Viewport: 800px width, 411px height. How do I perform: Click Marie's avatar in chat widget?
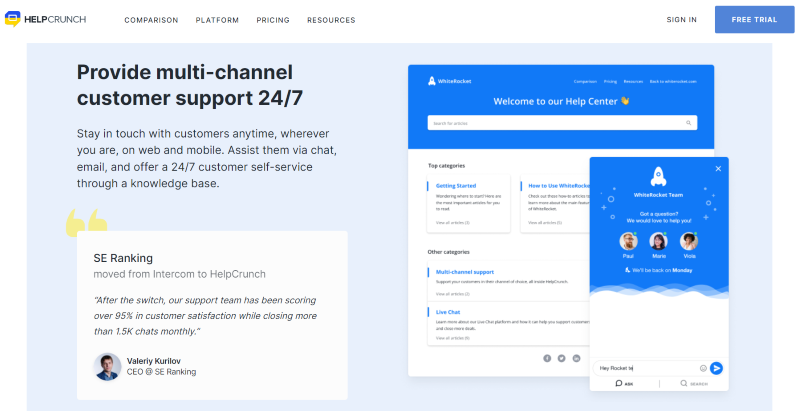point(658,241)
